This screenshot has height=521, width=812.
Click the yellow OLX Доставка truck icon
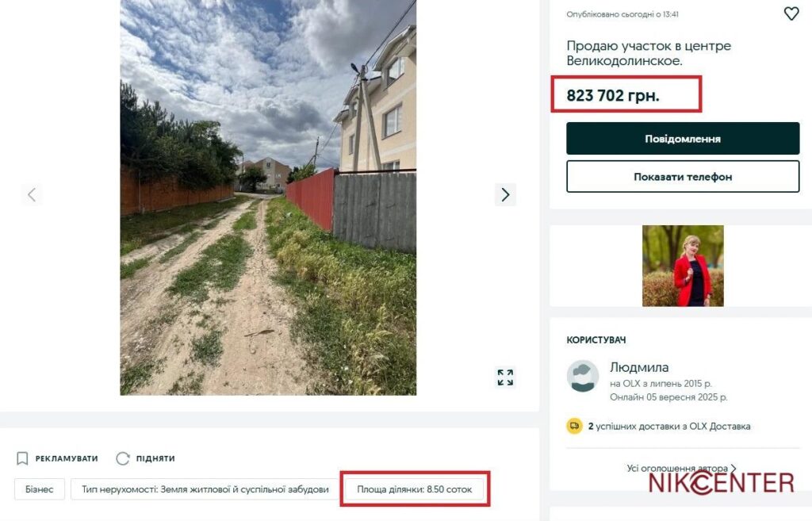(x=574, y=426)
